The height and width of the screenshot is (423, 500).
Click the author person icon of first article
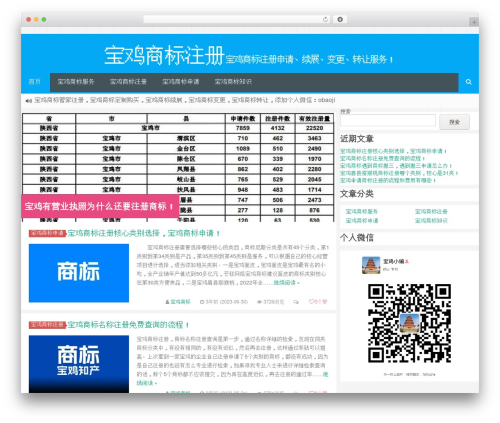167,302
